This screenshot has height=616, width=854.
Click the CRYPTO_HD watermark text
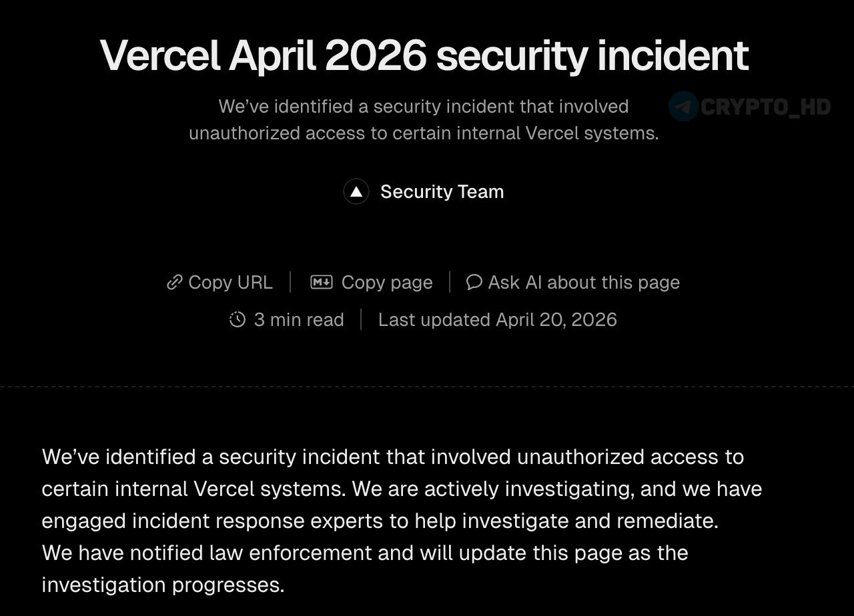tap(765, 107)
